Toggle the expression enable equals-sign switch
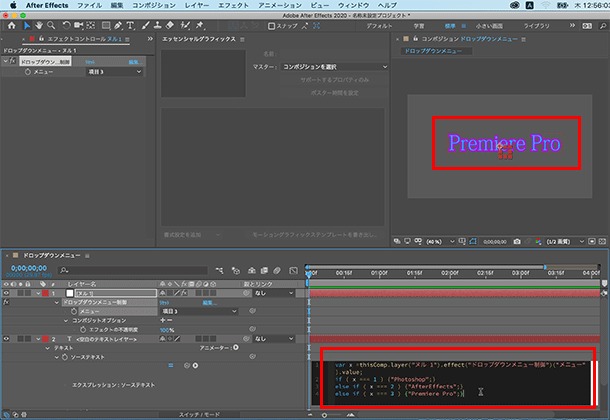 (x=171, y=365)
